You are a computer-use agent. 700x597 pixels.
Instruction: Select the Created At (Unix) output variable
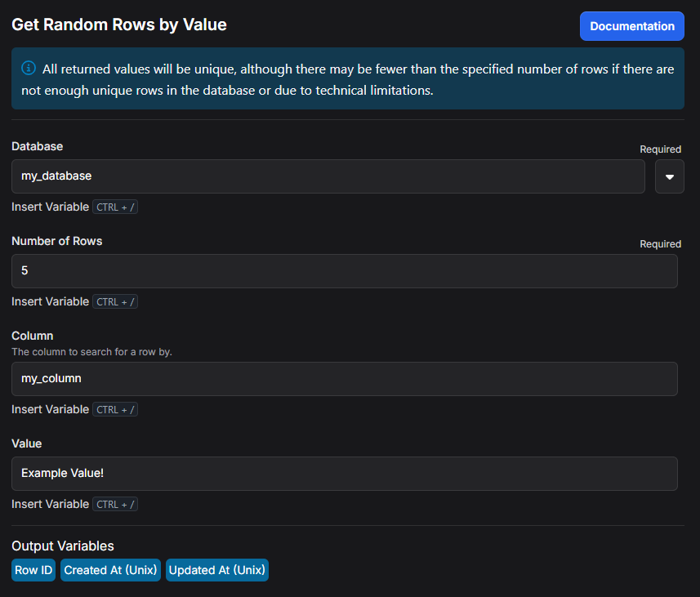click(111, 570)
